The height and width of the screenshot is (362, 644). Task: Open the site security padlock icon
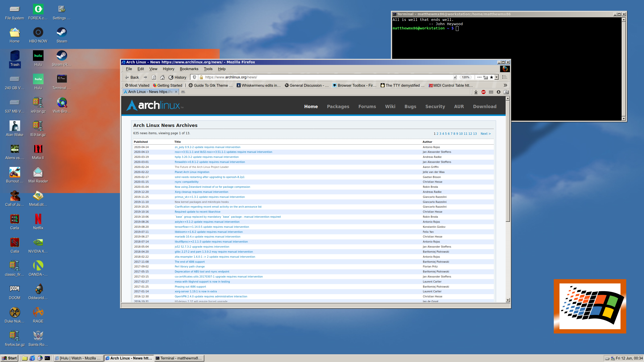pyautogui.click(x=201, y=77)
